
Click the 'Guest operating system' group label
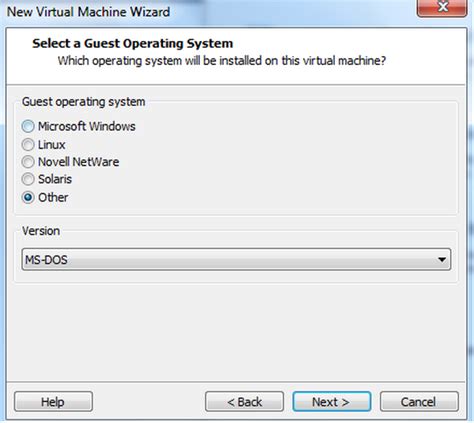pos(84,102)
